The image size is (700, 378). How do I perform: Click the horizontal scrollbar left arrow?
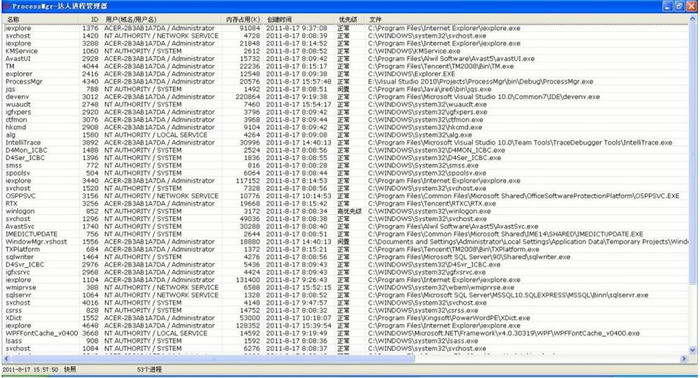[7, 358]
